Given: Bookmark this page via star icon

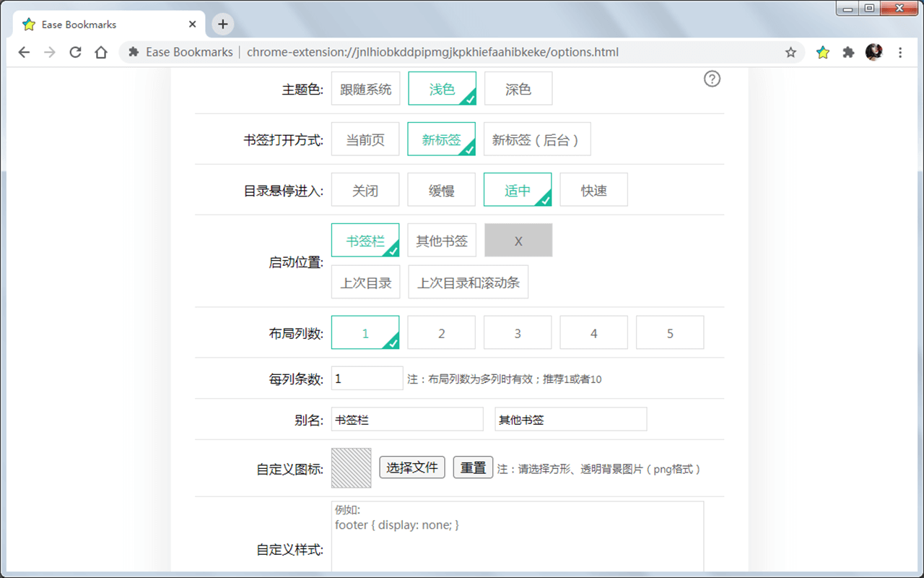Looking at the screenshot, I should click(791, 51).
